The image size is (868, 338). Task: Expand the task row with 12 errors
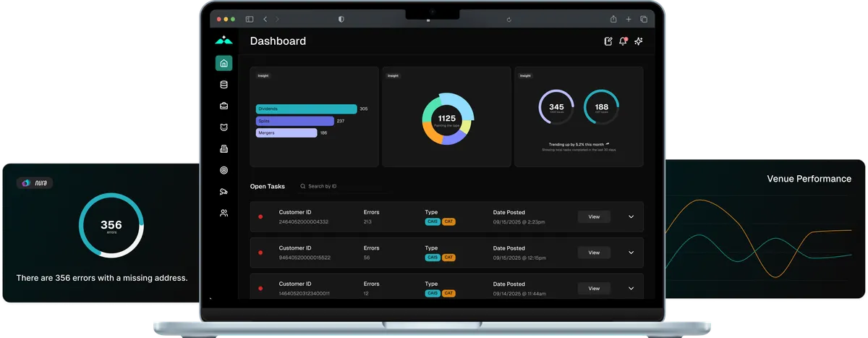point(631,288)
